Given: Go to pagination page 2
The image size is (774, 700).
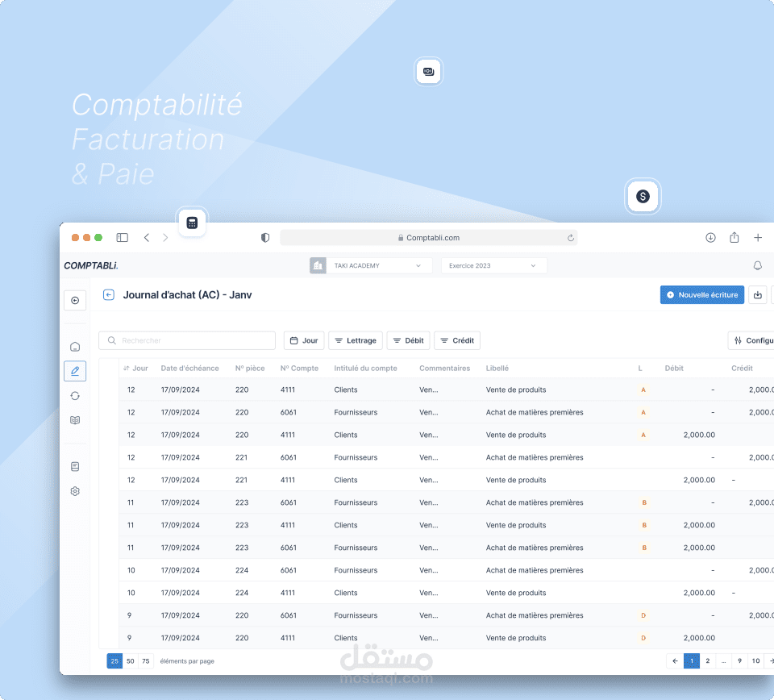Looking at the screenshot, I should coord(707,661).
